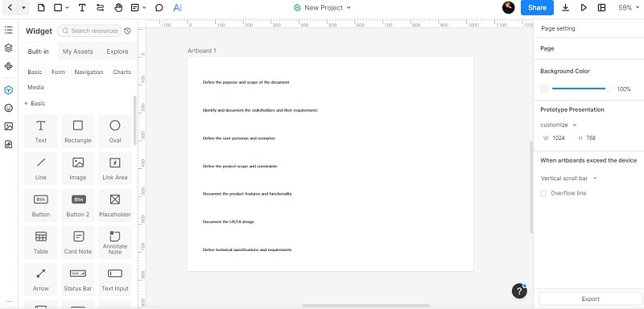The width and height of the screenshot is (644, 309).
Task: Choose the Card Note widget
Action: [77, 242]
